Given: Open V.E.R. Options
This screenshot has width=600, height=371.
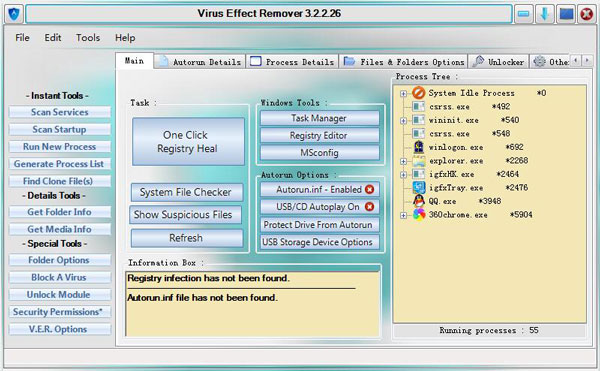Looking at the screenshot, I should pyautogui.click(x=60, y=329).
